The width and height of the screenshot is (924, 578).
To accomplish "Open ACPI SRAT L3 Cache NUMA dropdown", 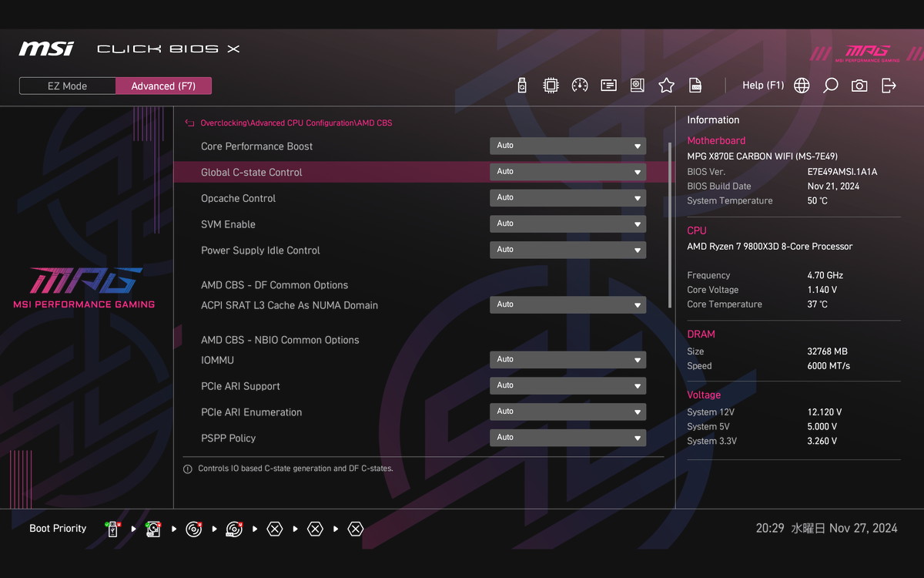I will click(567, 304).
